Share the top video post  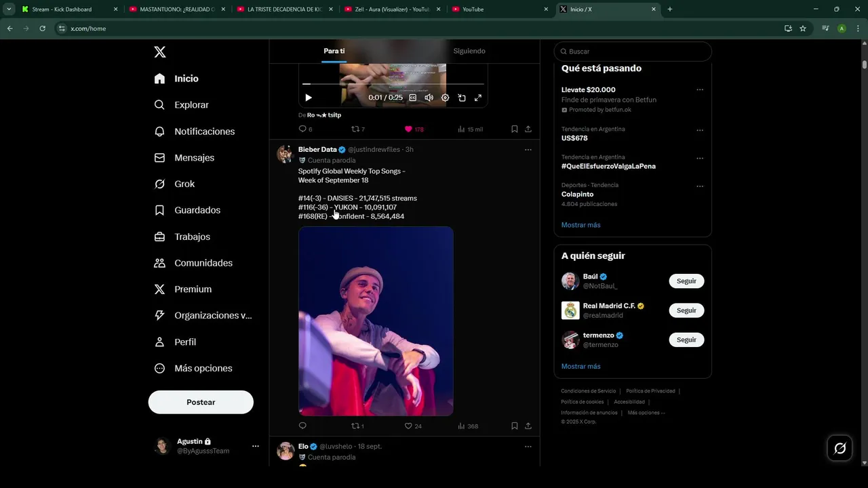click(528, 129)
